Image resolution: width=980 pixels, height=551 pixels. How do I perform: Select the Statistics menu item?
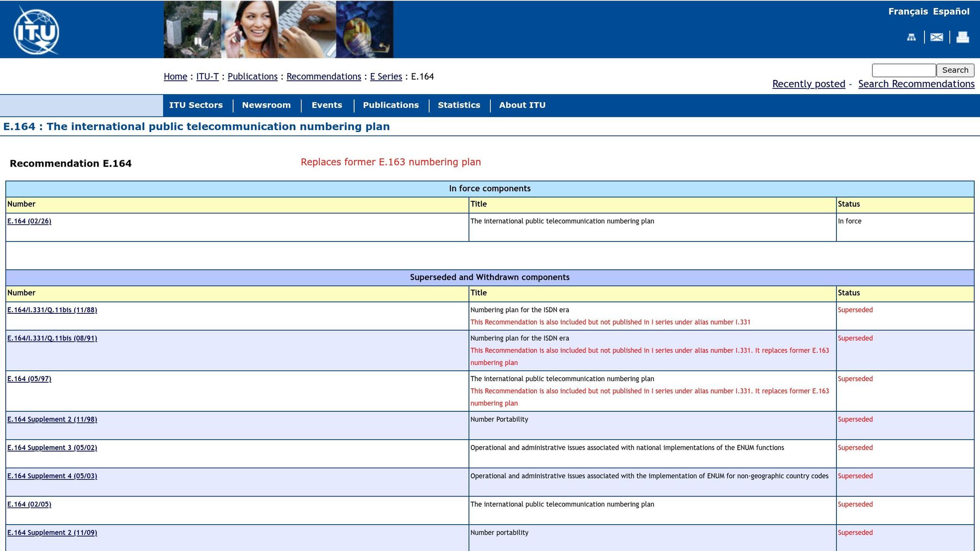pyautogui.click(x=459, y=105)
